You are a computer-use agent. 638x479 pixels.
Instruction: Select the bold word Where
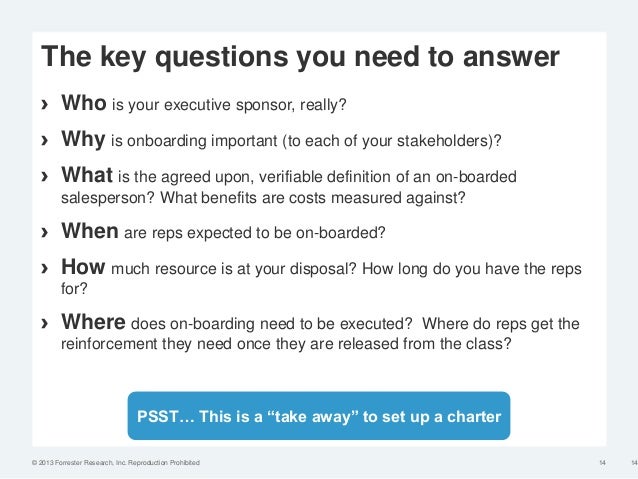tap(93, 323)
